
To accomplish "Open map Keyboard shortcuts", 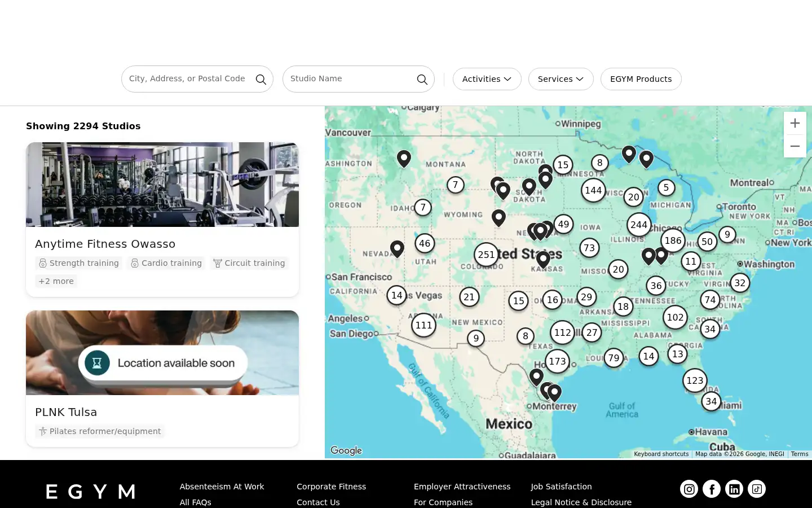I will tap(661, 454).
